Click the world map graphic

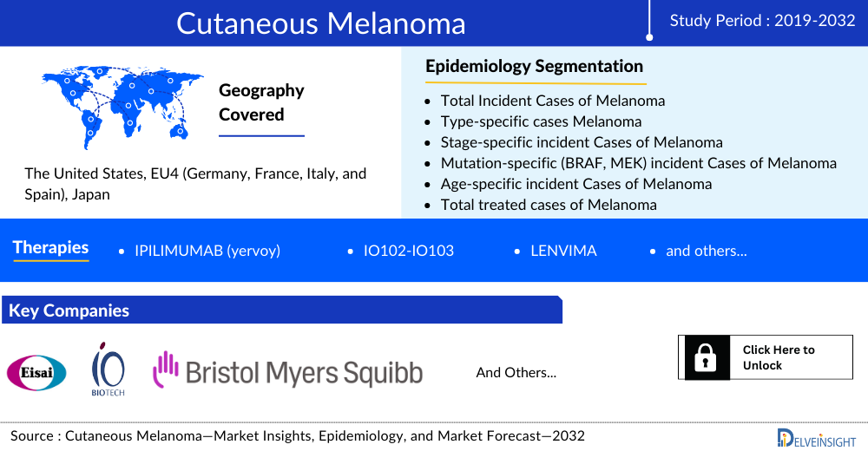coord(122,103)
